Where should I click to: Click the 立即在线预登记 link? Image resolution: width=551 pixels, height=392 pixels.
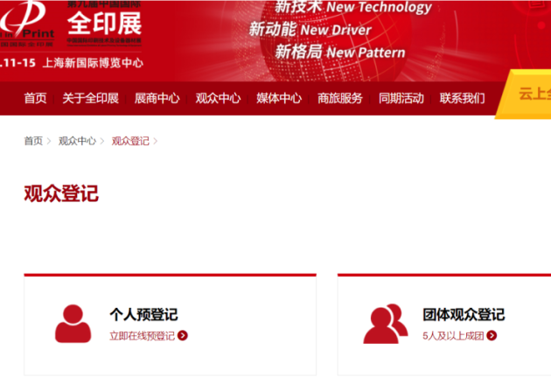[142, 335]
